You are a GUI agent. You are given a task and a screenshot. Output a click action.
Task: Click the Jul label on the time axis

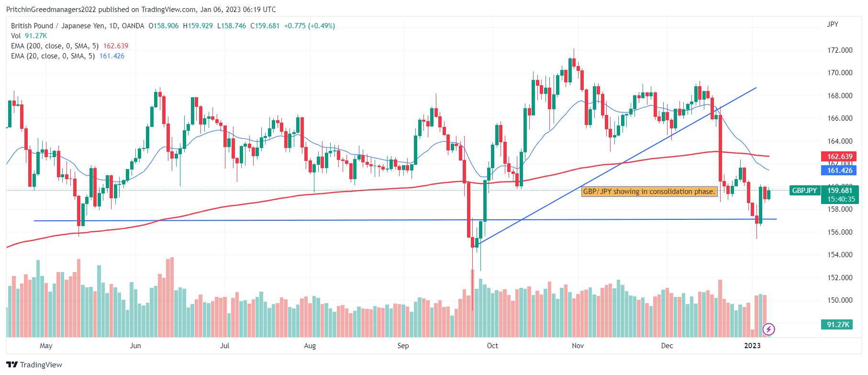pos(224,346)
